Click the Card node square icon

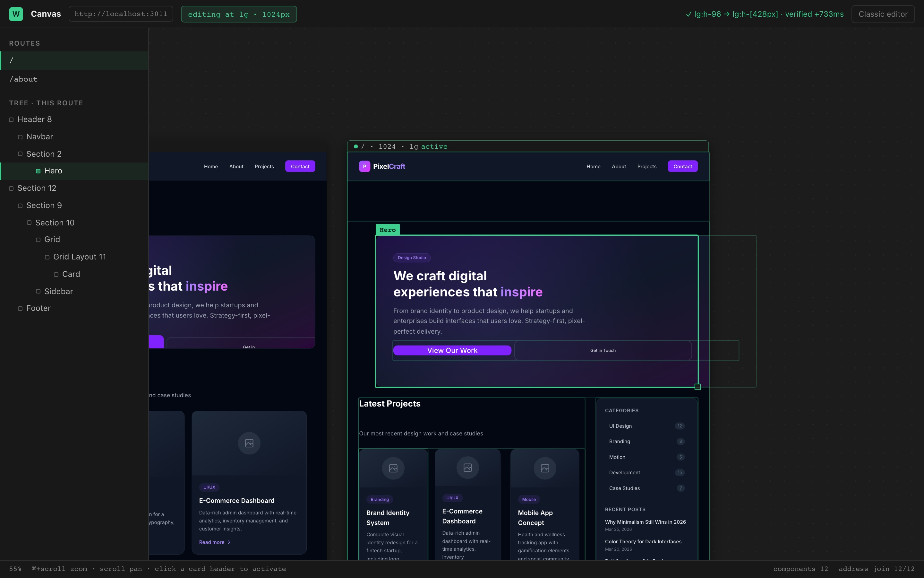tap(56, 275)
